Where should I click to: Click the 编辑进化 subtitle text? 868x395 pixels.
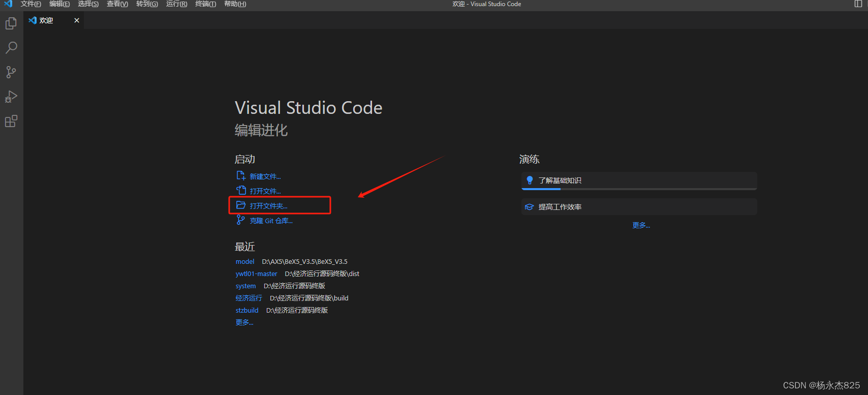261,130
